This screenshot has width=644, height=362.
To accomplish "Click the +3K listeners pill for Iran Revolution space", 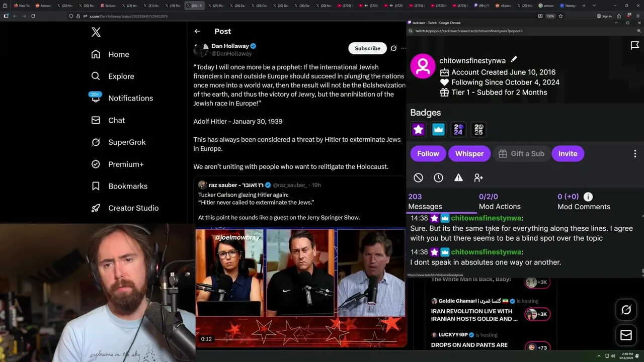I will (x=536, y=314).
